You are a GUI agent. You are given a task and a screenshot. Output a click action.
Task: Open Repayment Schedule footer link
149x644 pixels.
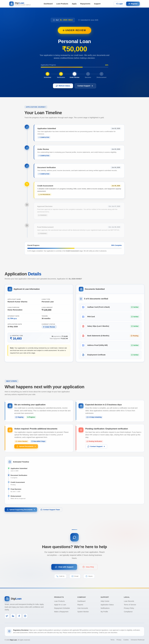[x=62, y=608]
